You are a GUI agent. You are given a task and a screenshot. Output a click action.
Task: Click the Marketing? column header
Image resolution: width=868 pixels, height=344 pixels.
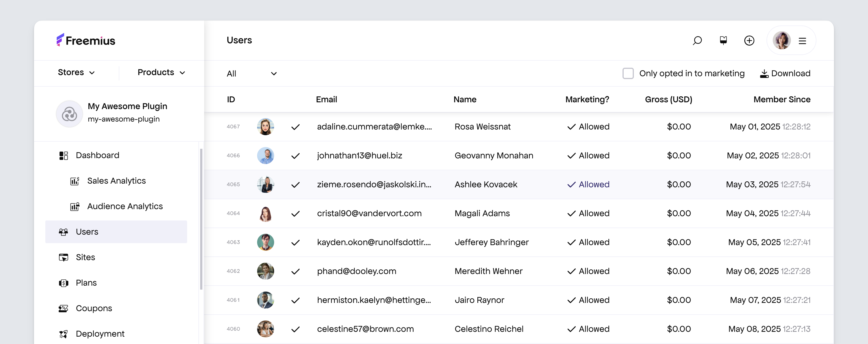click(587, 99)
